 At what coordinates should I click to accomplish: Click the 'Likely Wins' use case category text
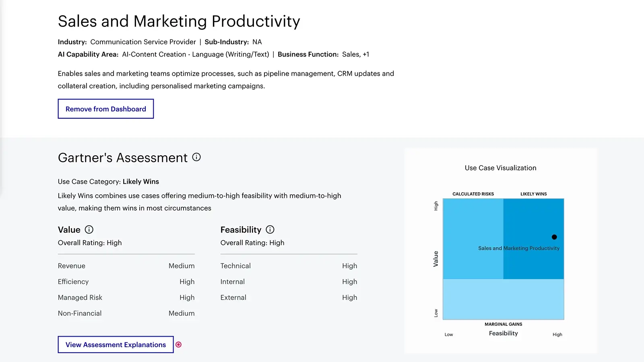pos(140,181)
